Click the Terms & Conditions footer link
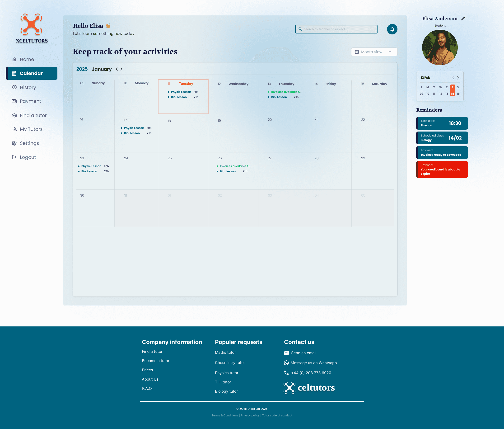Viewport: 504px width, 429px height. click(x=225, y=415)
